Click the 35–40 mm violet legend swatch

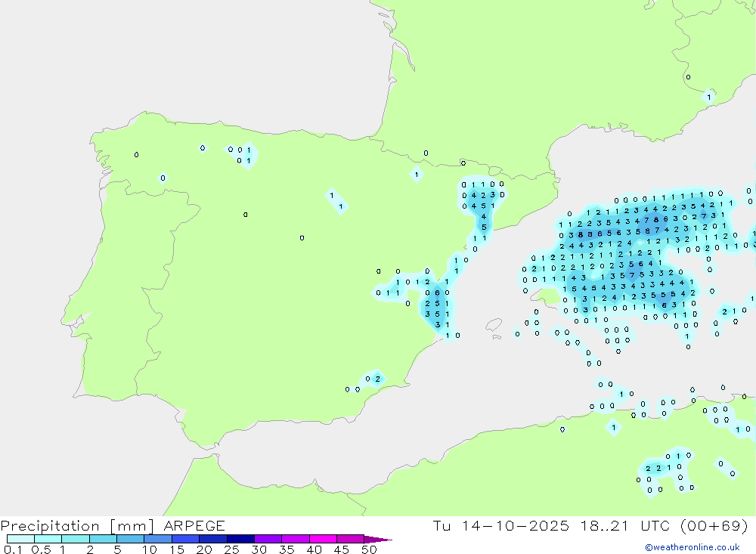[x=296, y=539]
